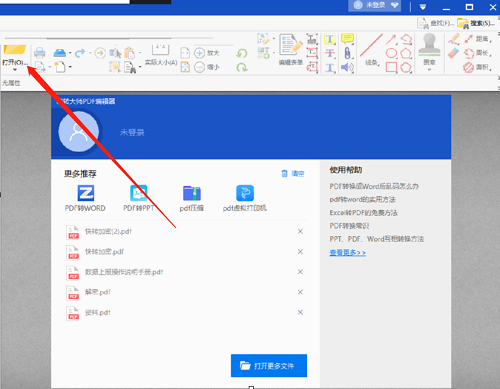Click the export page with arrow icon

(x=40, y=67)
